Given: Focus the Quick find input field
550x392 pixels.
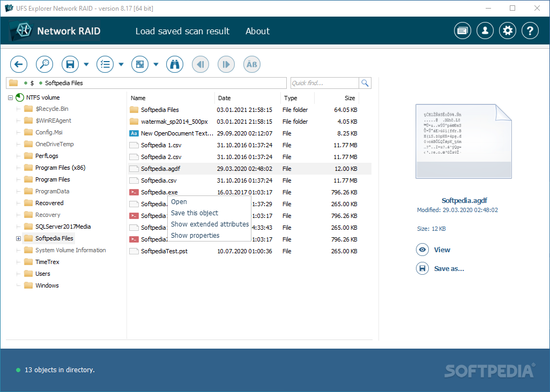Looking at the screenshot, I should (325, 83).
